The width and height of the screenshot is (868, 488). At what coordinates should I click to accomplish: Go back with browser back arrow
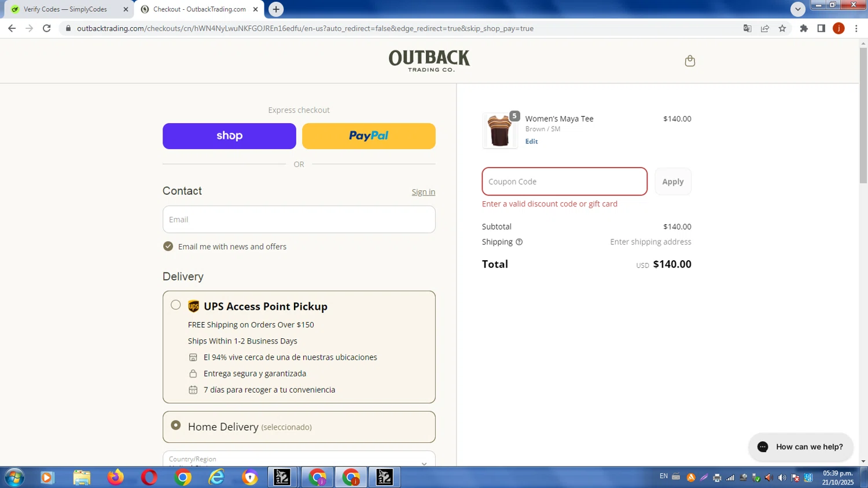[x=12, y=28]
